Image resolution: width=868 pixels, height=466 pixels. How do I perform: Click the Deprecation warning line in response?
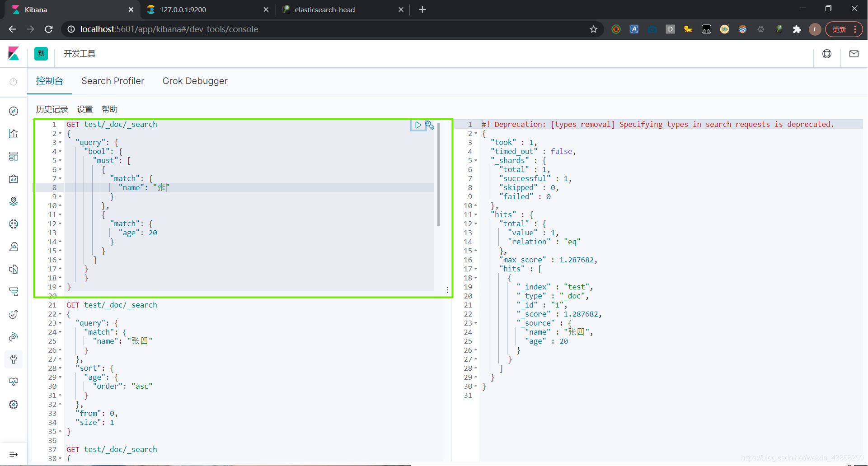658,124
